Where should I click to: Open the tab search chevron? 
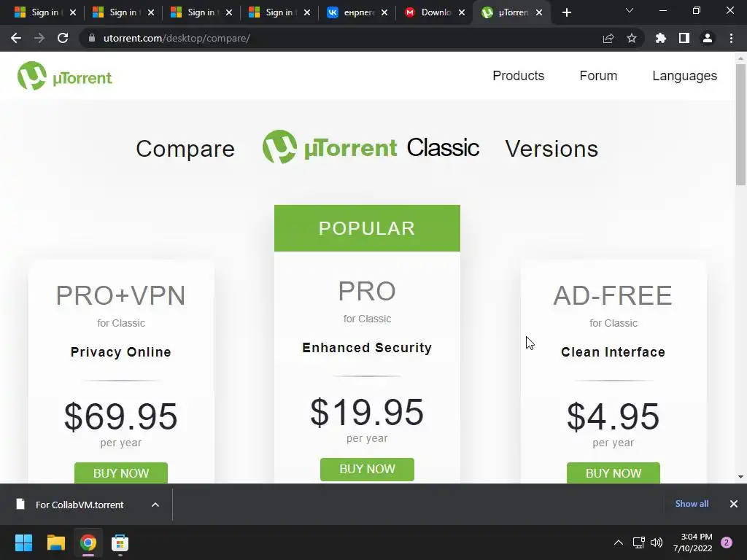point(630,10)
